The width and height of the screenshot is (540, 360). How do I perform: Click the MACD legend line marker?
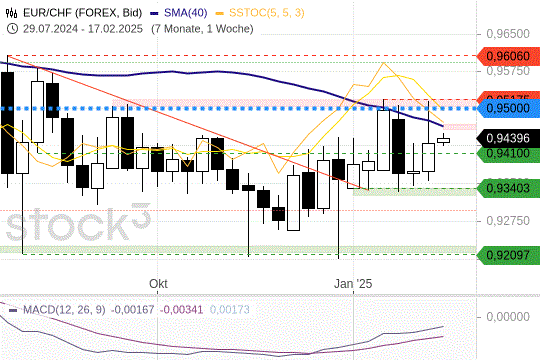pos(13,310)
